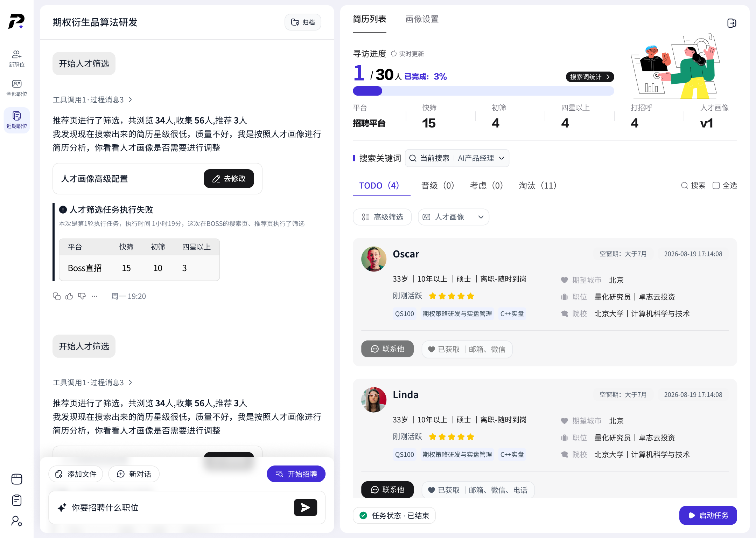Click Oscar's avatar thumbnail
Image resolution: width=756 pixels, height=538 pixels.
click(373, 259)
